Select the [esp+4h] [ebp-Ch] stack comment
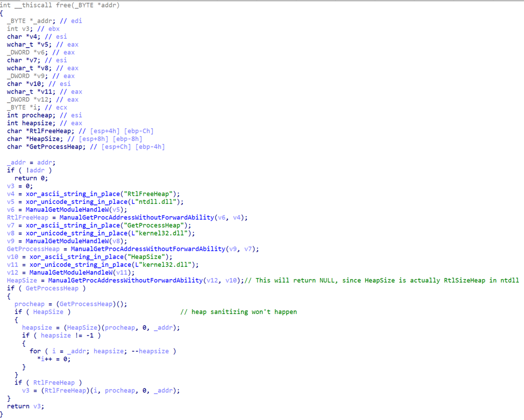 (x=122, y=131)
